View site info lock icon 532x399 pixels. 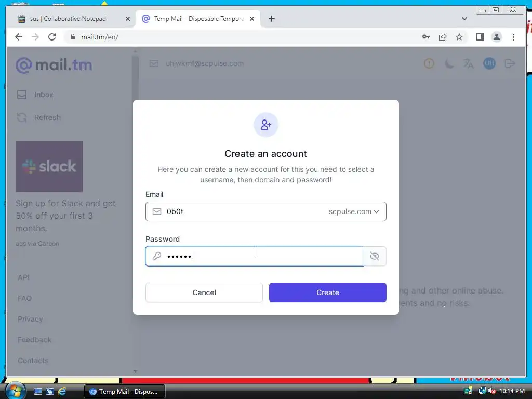click(x=73, y=37)
